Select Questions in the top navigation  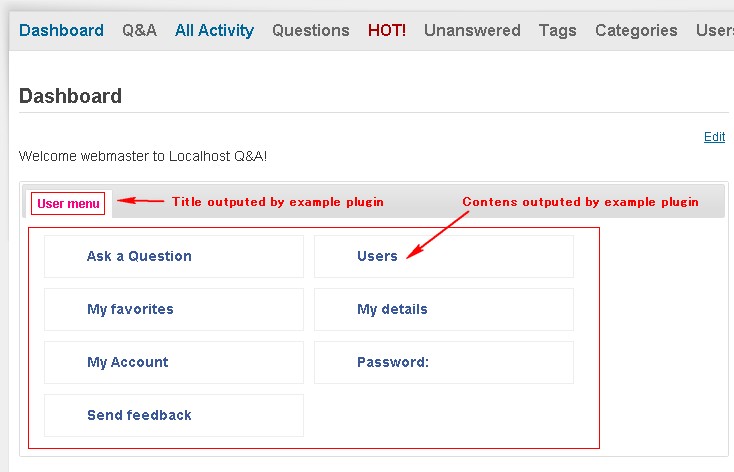click(311, 30)
